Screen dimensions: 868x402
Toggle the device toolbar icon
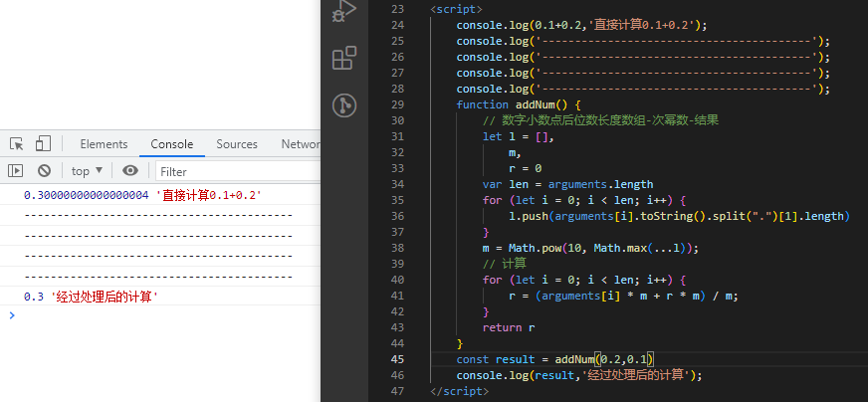[x=43, y=144]
